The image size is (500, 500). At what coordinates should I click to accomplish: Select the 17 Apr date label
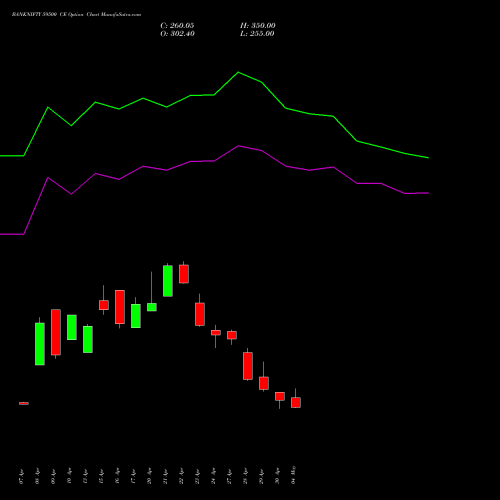tap(134, 477)
